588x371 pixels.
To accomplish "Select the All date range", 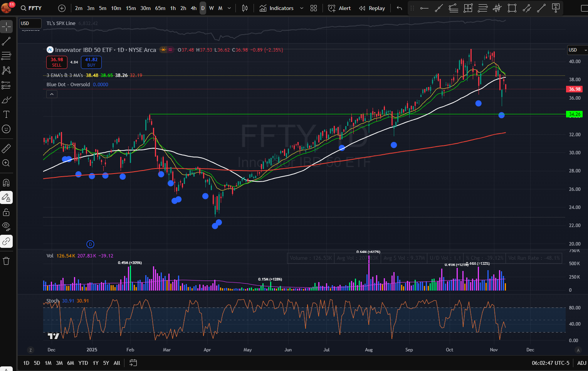I will (x=117, y=363).
